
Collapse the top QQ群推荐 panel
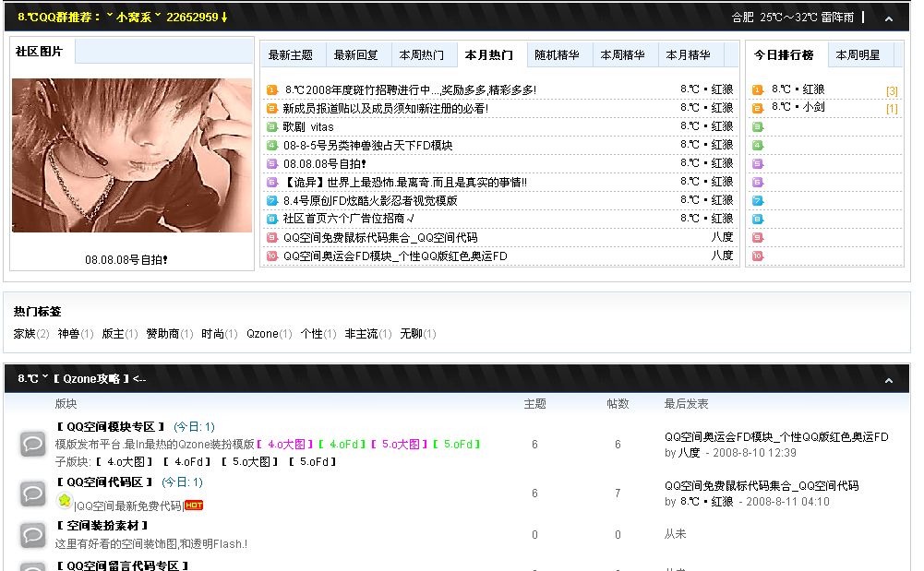[x=888, y=18]
